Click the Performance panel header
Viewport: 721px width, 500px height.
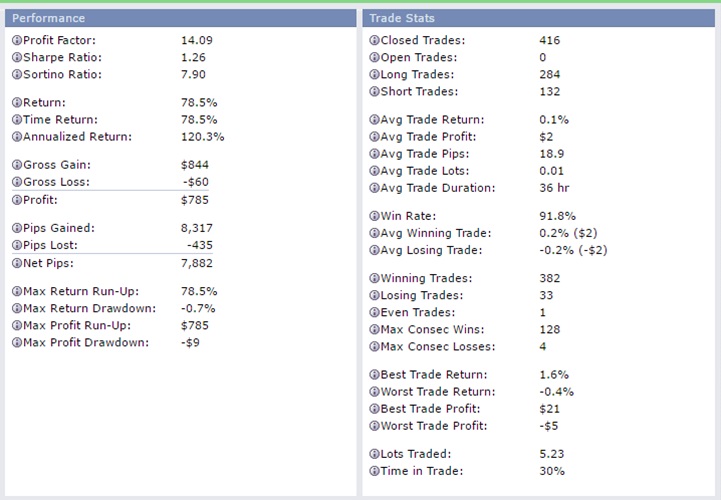tap(179, 18)
